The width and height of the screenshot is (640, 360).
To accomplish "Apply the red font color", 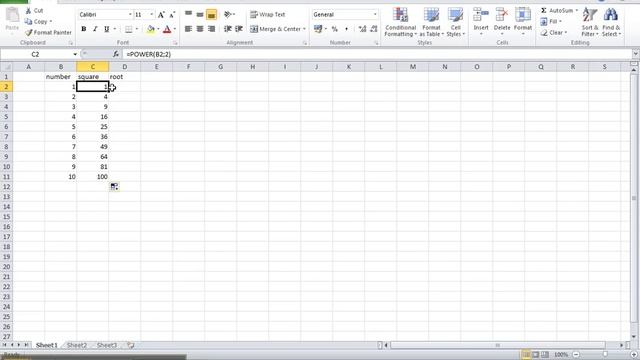I will pos(167,29).
